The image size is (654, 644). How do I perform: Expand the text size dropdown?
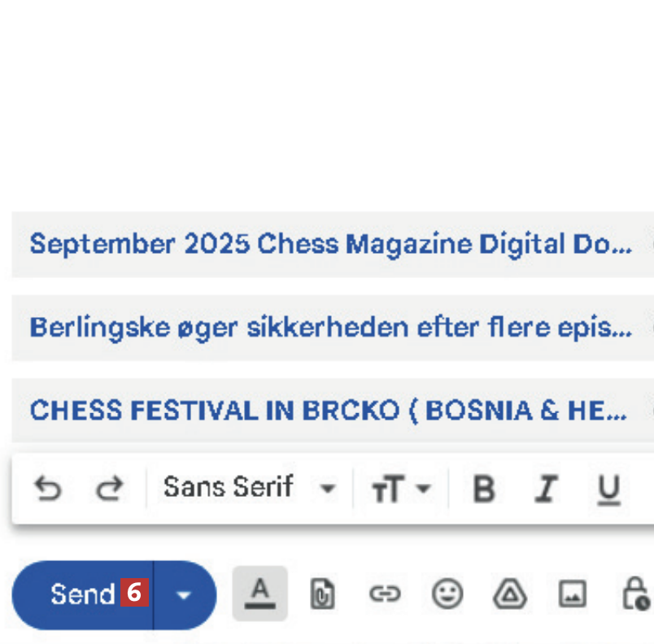401,489
